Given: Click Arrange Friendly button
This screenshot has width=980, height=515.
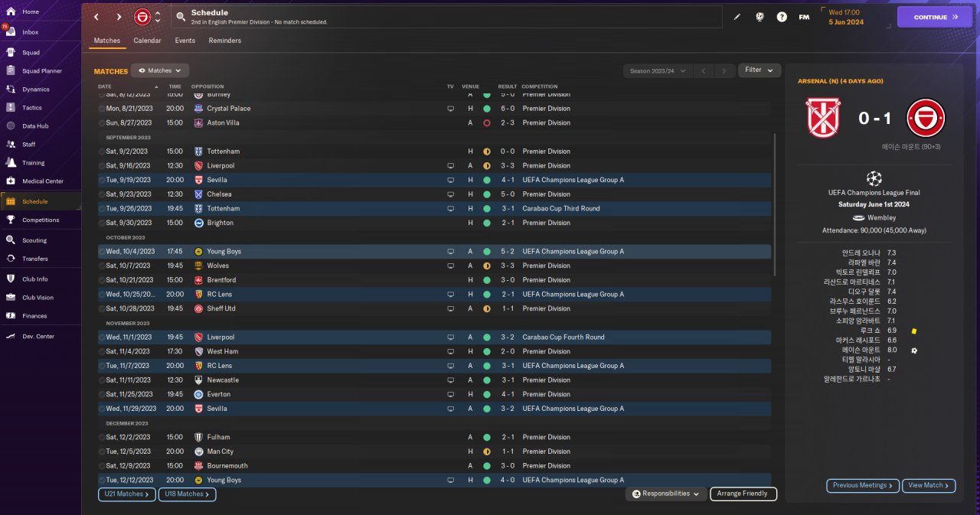Looking at the screenshot, I should click(743, 494).
